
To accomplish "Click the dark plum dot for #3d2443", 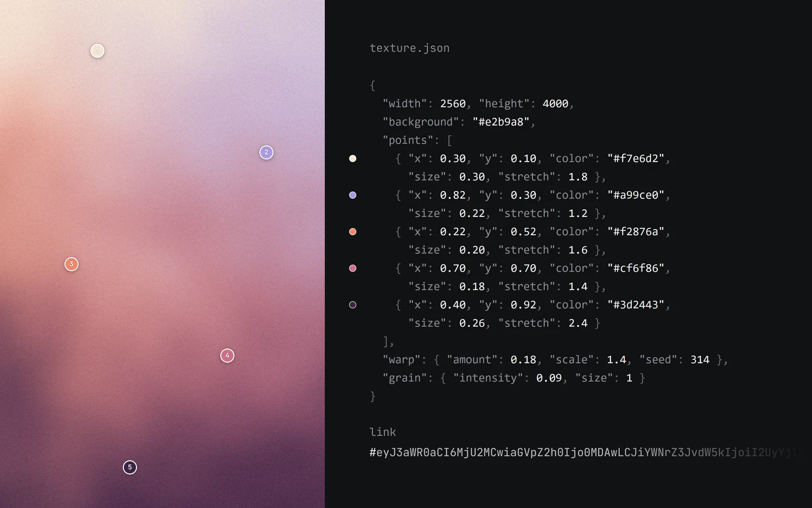I will pos(353,305).
